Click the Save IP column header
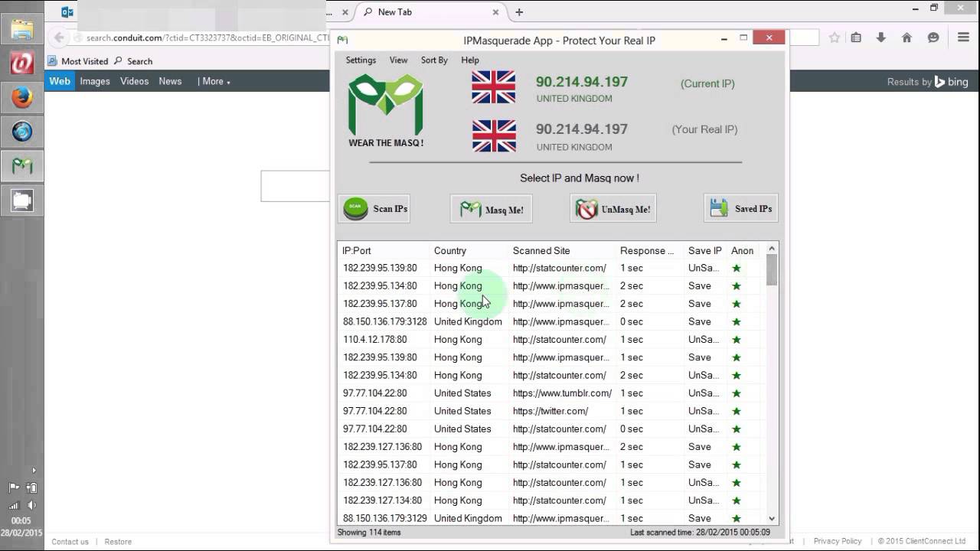The width and height of the screenshot is (980, 551). [706, 250]
